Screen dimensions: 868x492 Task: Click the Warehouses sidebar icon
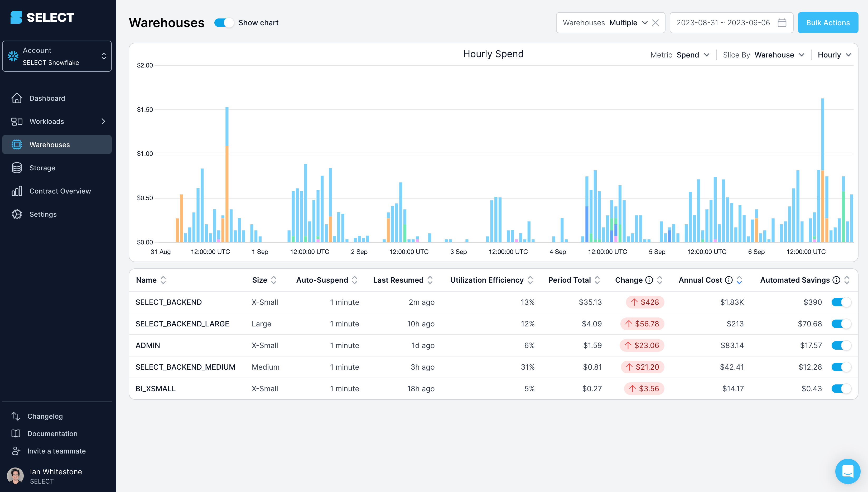(17, 144)
